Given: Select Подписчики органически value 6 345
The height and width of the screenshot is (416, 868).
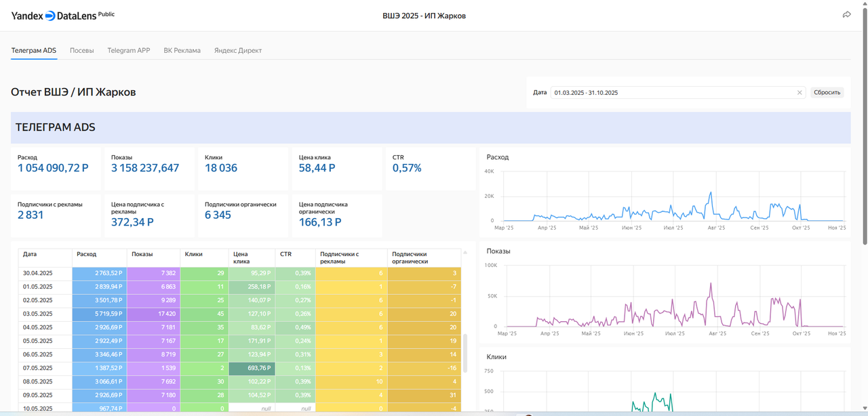Looking at the screenshot, I should tap(218, 215).
